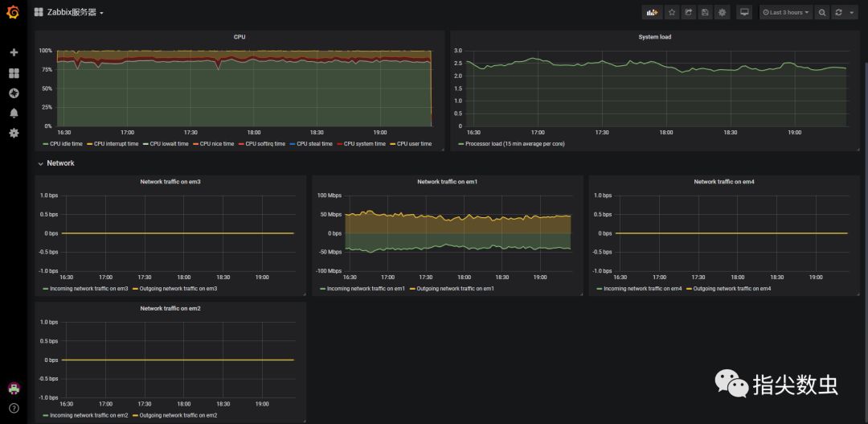Open the Dashboards icon in sidebar
The image size is (868, 424).
(14, 73)
